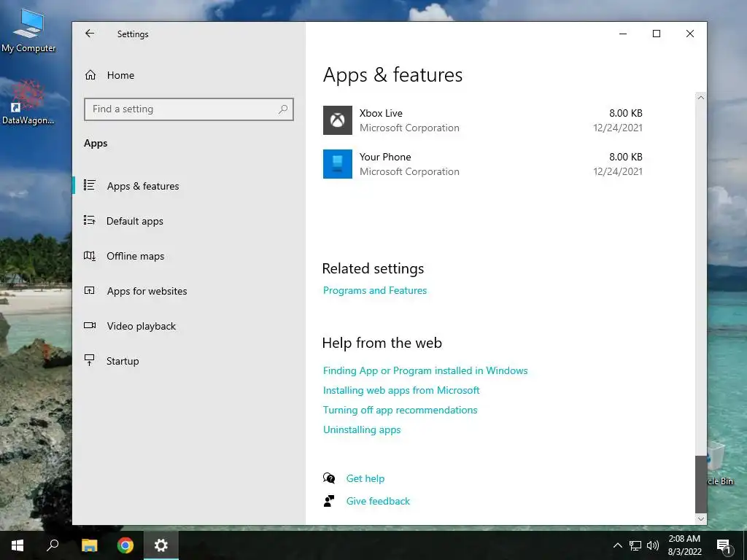Minimize the Settings window

click(623, 34)
